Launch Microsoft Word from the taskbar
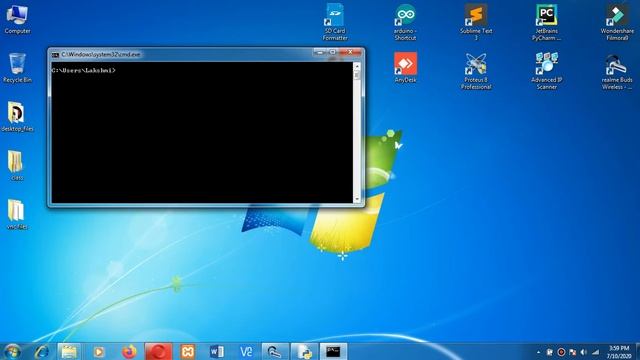 pyautogui.click(x=217, y=351)
